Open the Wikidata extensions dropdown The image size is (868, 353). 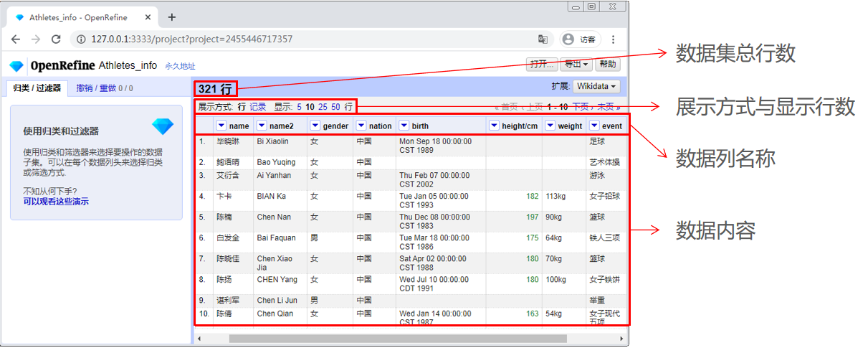[596, 86]
